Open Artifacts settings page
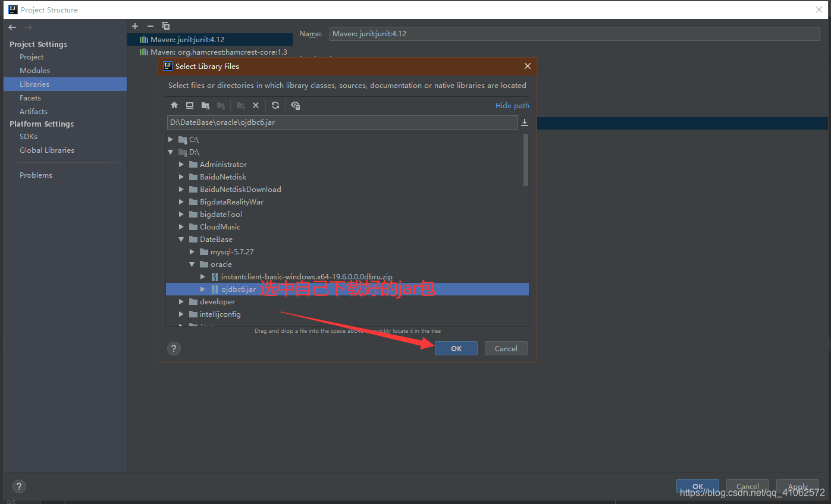The height and width of the screenshot is (504, 831). point(33,112)
